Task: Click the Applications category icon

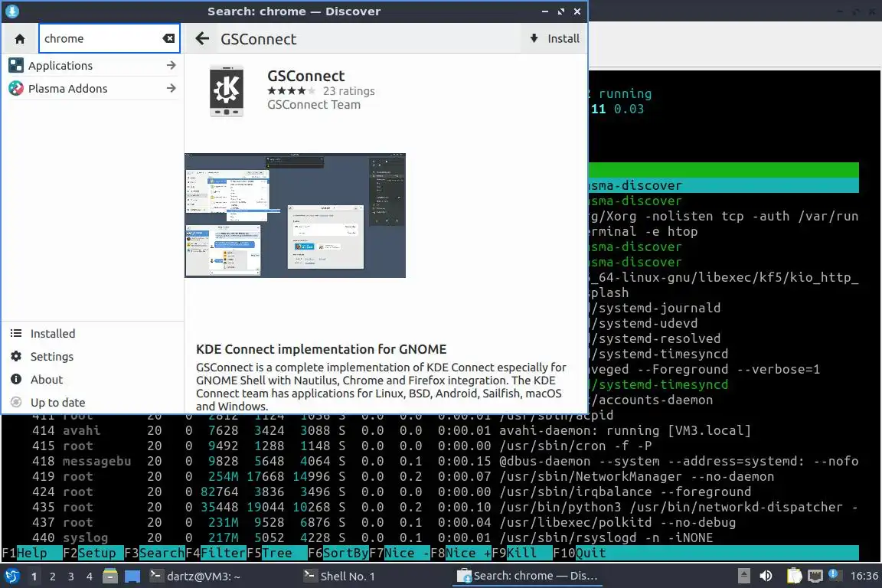Action: tap(16, 65)
